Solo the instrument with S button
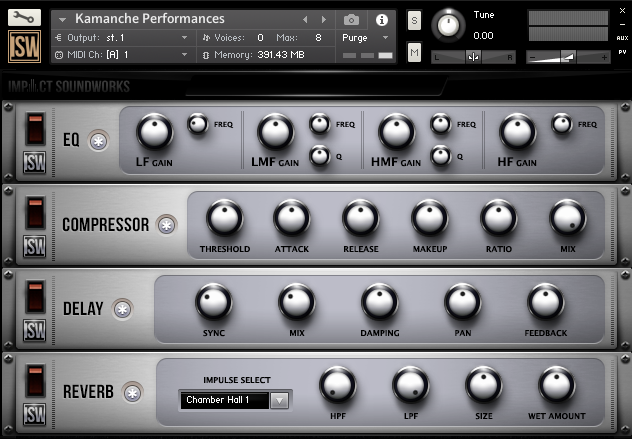Image resolution: width=632 pixels, height=439 pixels. click(414, 21)
